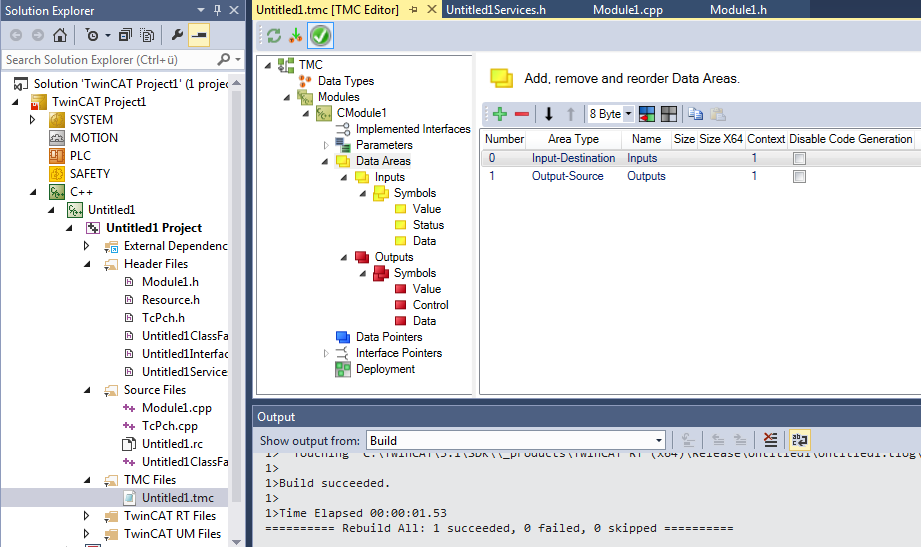Viewport: 921px width, 547px height.
Task: Click the green checkmark verify icon
Action: coord(320,36)
